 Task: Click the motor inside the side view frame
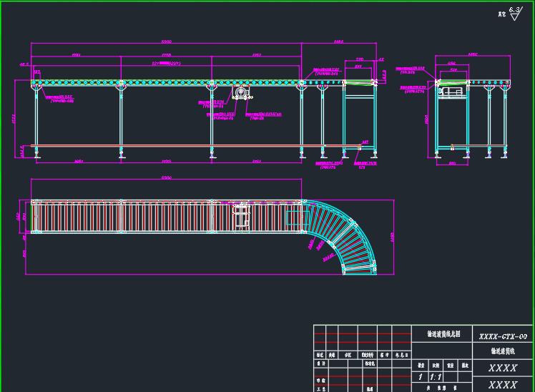[450, 92]
